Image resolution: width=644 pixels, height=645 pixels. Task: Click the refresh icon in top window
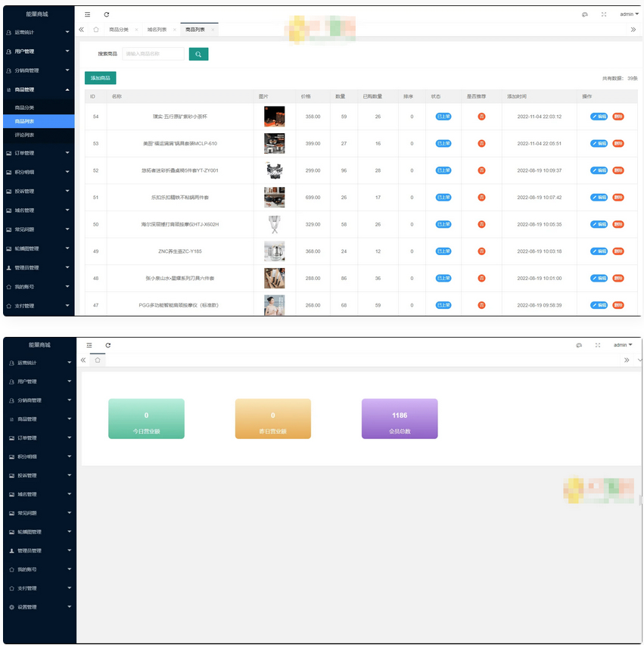107,14
